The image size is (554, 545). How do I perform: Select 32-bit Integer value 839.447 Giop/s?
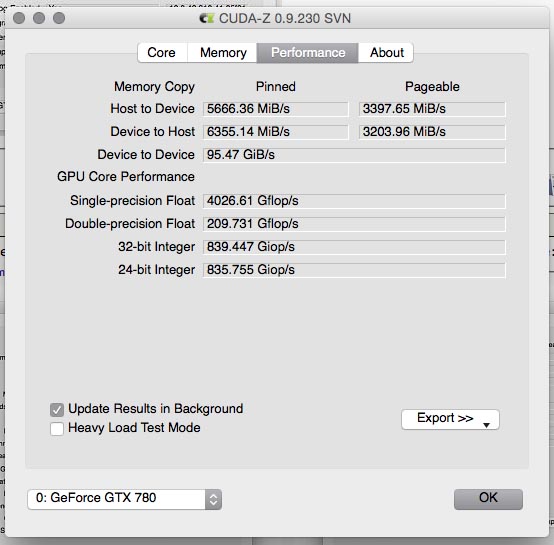pos(354,247)
